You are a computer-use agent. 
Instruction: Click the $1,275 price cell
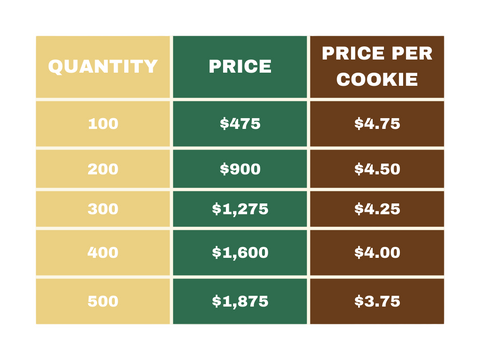point(240,209)
